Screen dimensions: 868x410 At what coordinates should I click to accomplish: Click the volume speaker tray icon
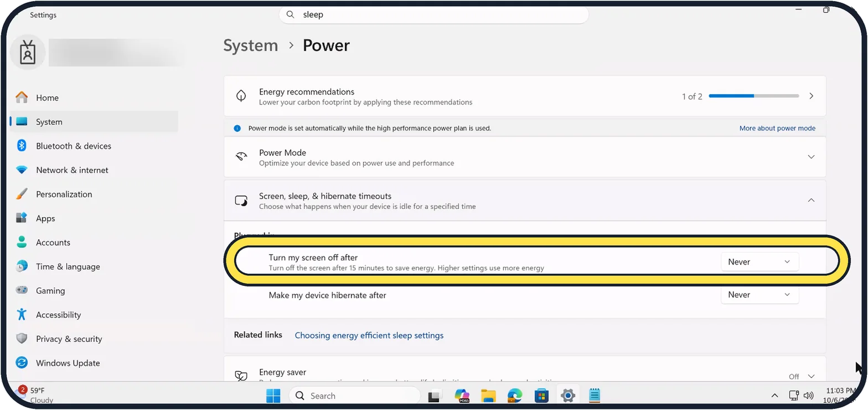coord(808,396)
